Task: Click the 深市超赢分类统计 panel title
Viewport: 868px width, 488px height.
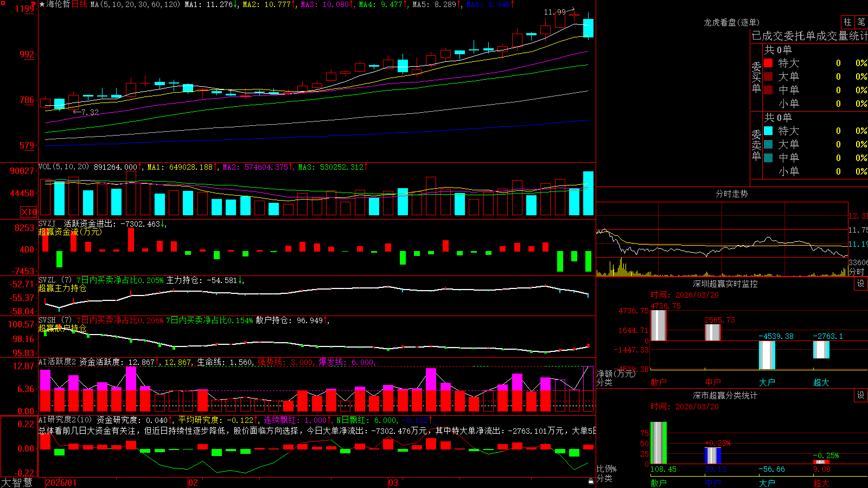Action: point(725,395)
